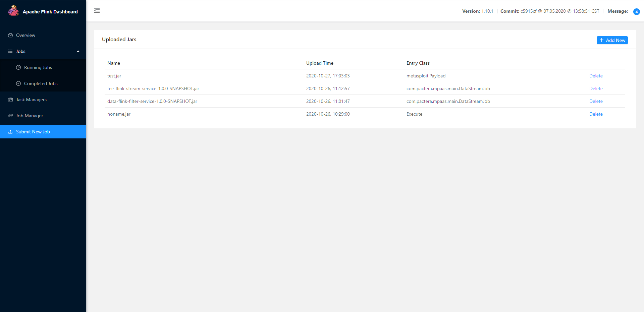Open the Overview menu item

click(25, 35)
